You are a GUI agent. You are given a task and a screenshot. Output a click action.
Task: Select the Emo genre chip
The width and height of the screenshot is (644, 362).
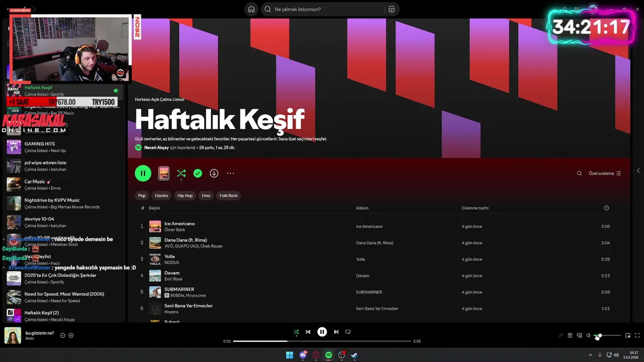pyautogui.click(x=206, y=196)
